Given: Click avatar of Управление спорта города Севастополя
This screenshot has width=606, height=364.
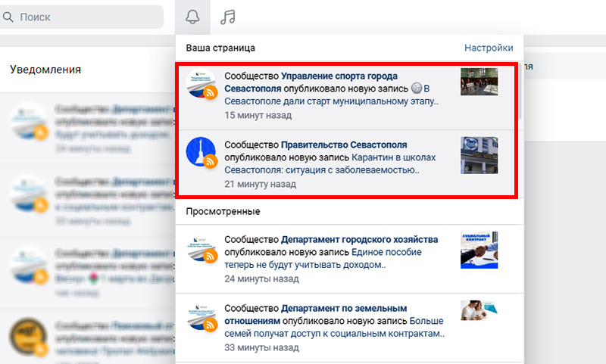Looking at the screenshot, I should [x=201, y=84].
